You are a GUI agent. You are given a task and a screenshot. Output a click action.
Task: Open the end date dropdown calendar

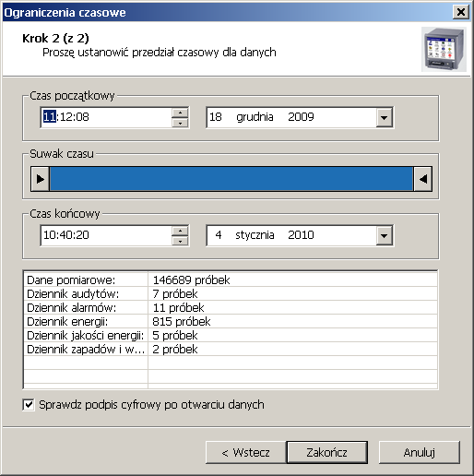click(384, 235)
